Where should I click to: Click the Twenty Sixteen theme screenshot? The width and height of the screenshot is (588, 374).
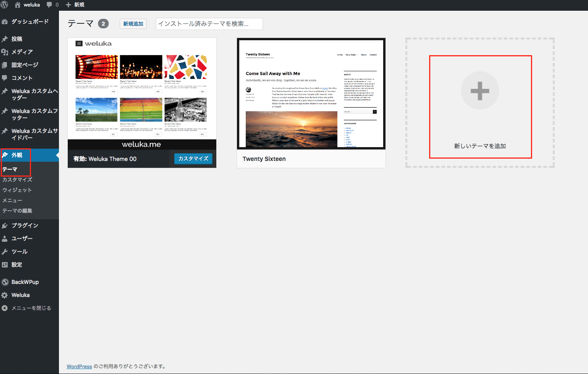point(311,93)
